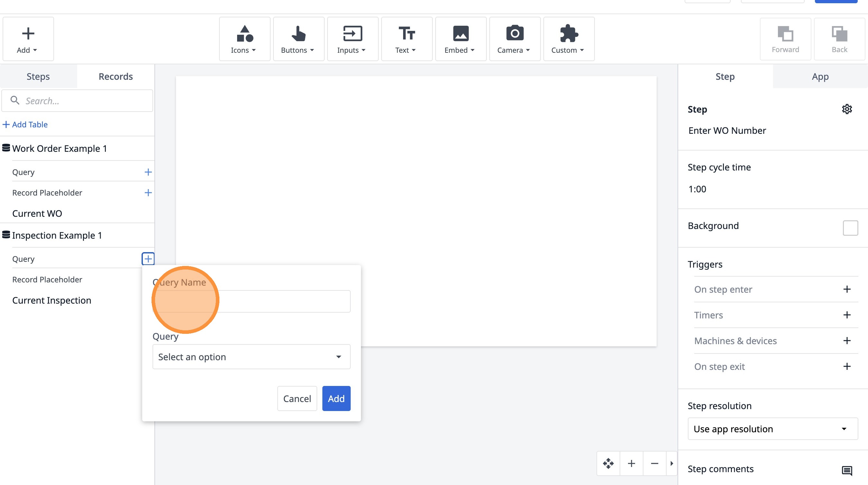Viewport: 868px width, 485px height.
Task: Add a Timers trigger
Action: tap(846, 315)
